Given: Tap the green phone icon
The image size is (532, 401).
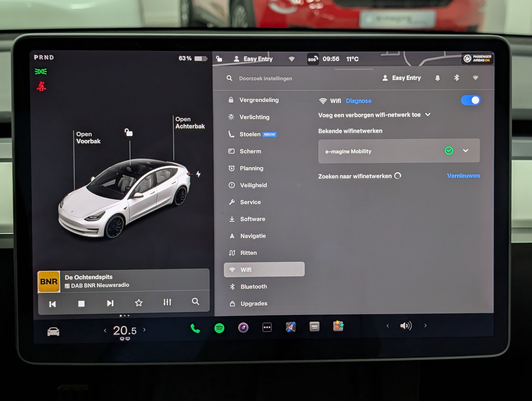Looking at the screenshot, I should coord(195,328).
